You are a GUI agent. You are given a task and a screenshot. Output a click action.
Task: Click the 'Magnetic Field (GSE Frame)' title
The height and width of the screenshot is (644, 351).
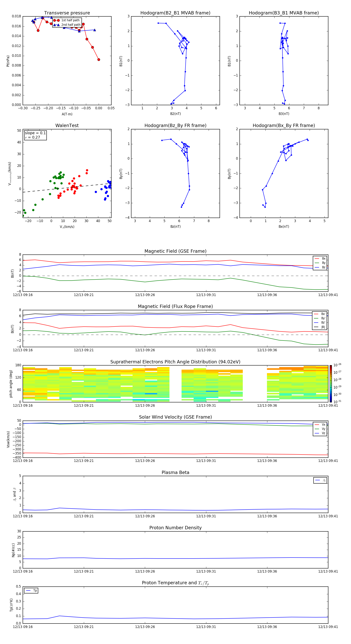(175, 251)
